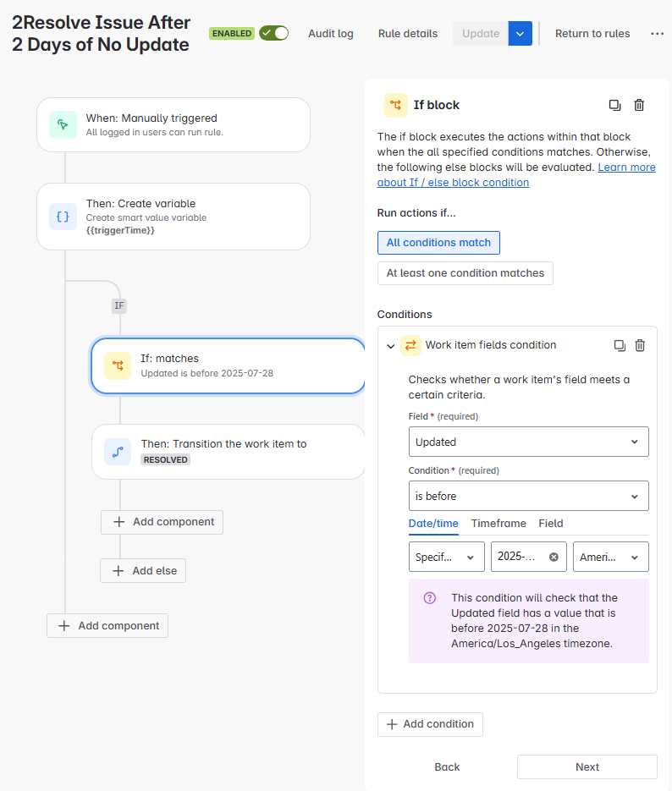Click the Add condition button
Image resolution: width=672 pixels, height=791 pixels.
tap(430, 724)
